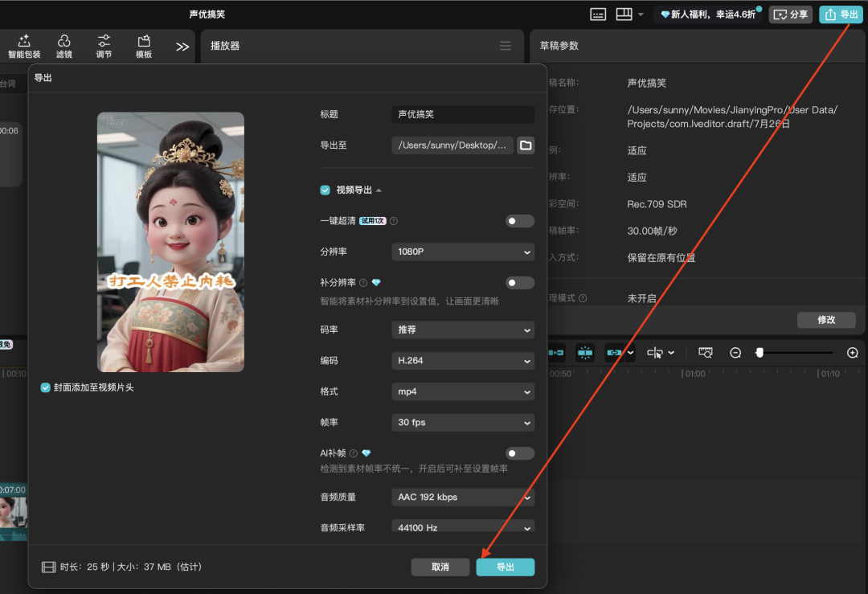
Task: Uncheck 封面添加至视频片头 cover option
Action: [43, 388]
